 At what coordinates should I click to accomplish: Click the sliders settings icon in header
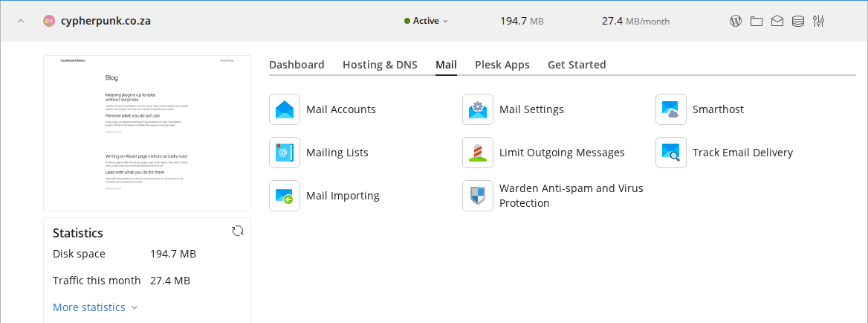[819, 21]
